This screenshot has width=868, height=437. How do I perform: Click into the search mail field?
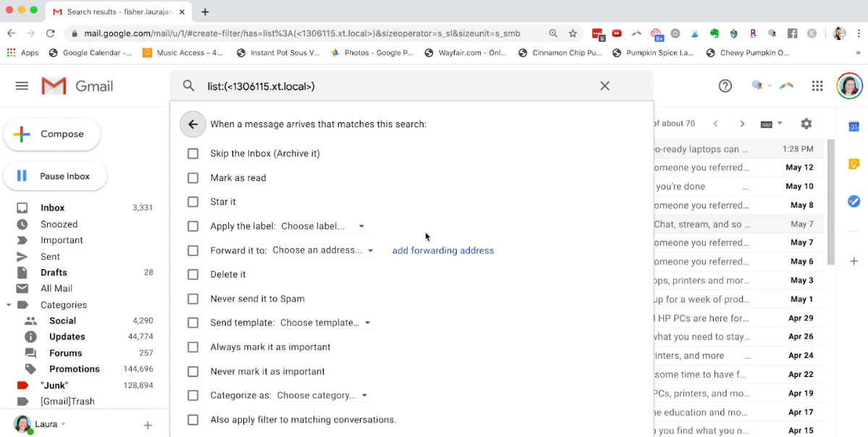click(398, 86)
